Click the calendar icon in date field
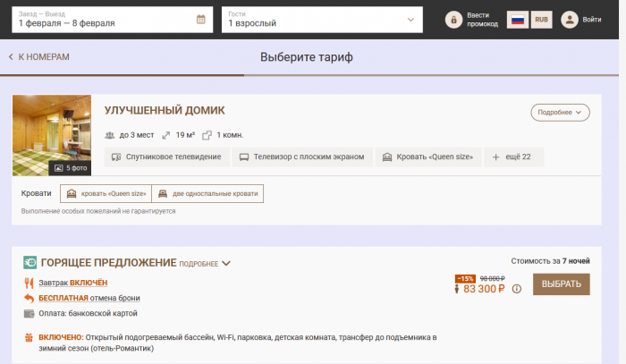The image size is (626, 364). [200, 19]
